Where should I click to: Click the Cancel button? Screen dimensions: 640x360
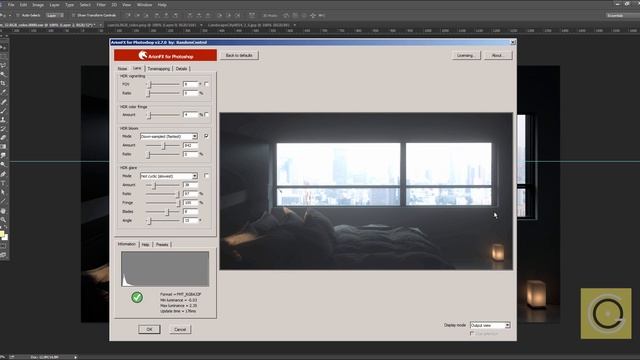(x=180, y=329)
